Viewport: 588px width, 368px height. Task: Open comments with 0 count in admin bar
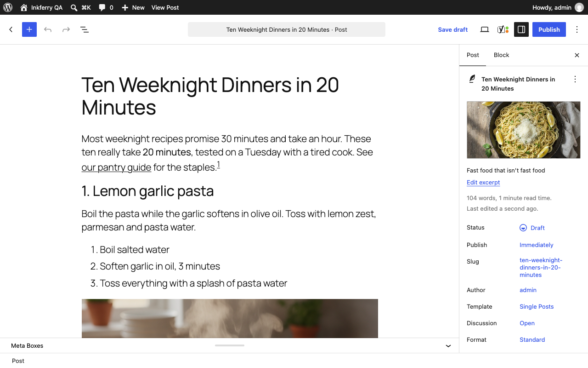106,7
